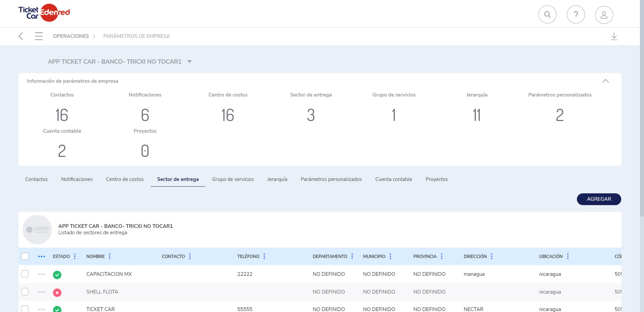The height and width of the screenshot is (312, 644).
Task: Open the user profile icon
Action: (604, 14)
